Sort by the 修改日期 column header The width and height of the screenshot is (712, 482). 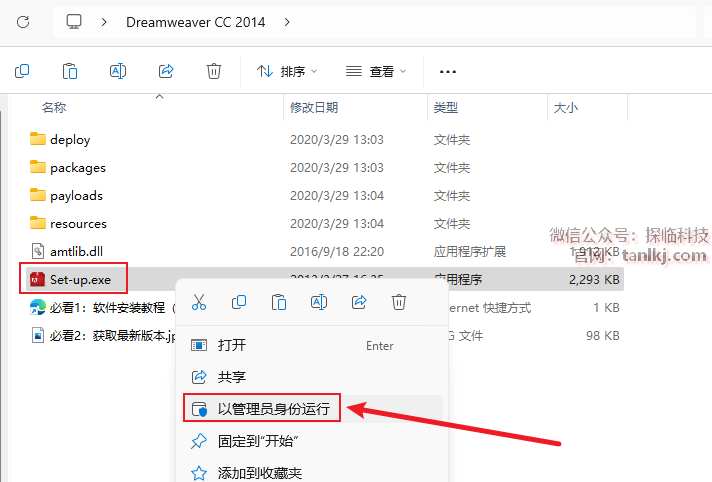[314, 108]
